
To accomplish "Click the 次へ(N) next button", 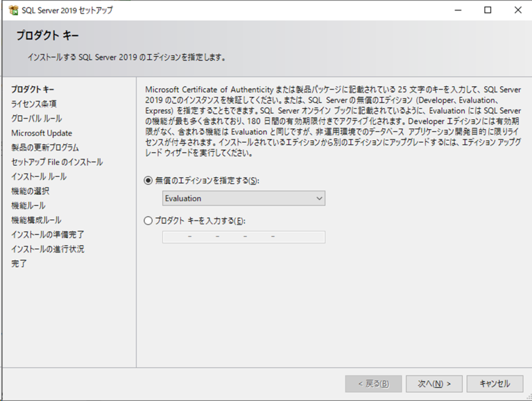I will (x=434, y=384).
